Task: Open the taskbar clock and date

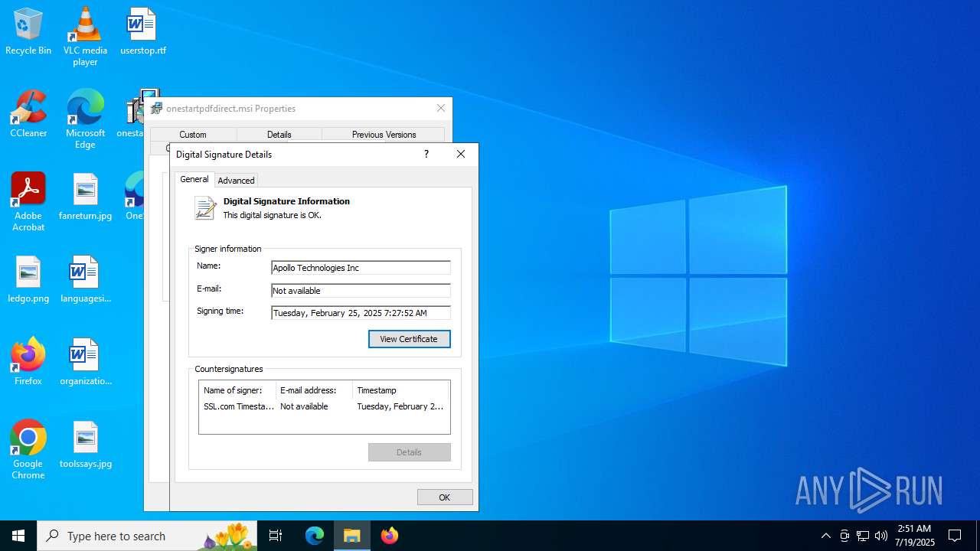Action: pos(914,536)
